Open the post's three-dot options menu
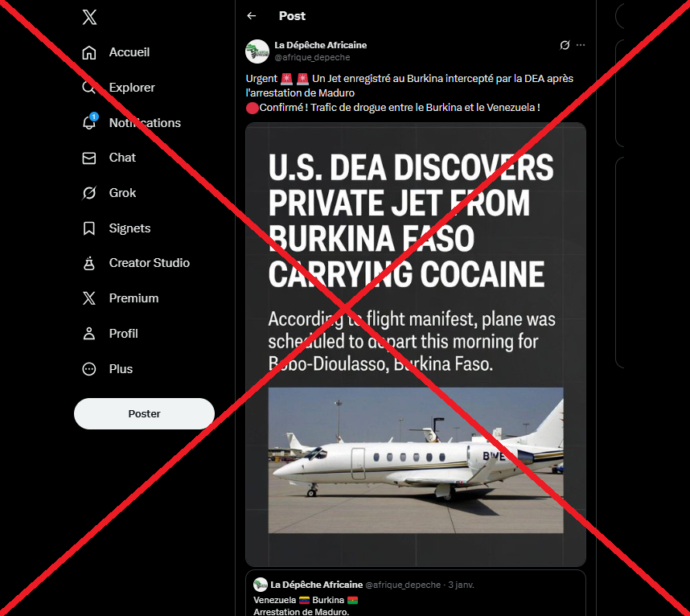 (581, 45)
